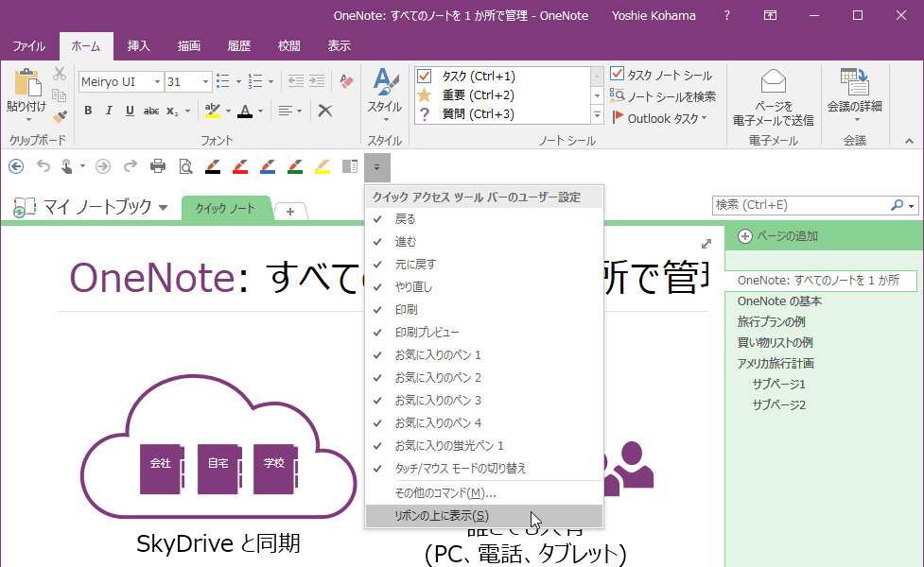Uncheck お気に入りの蛍光ペン 1 menu item
Viewport: 924px width, 567px height.
tap(484, 446)
